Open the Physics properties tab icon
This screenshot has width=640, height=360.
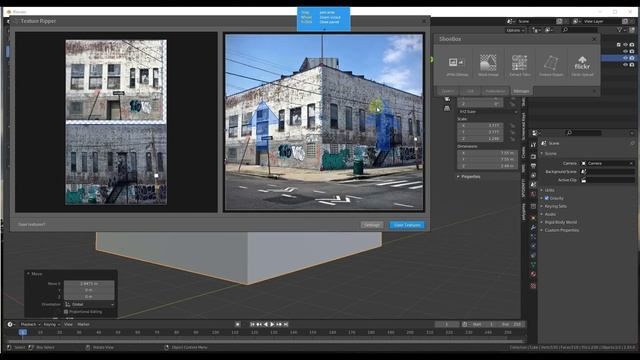click(533, 246)
